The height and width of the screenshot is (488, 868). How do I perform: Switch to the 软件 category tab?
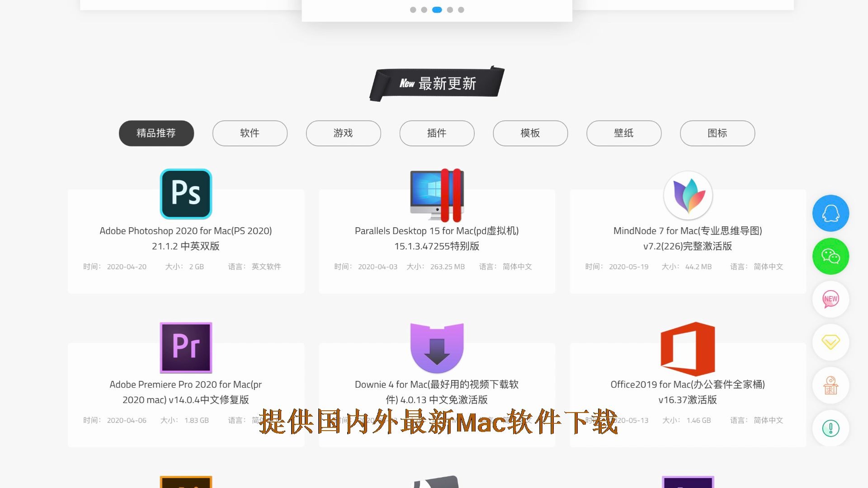pos(250,133)
